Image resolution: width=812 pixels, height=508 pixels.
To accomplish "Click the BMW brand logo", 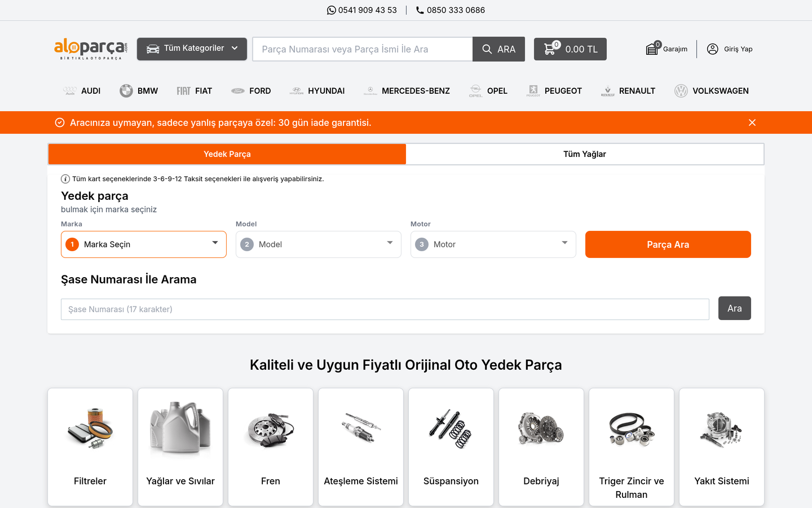I will pos(126,91).
